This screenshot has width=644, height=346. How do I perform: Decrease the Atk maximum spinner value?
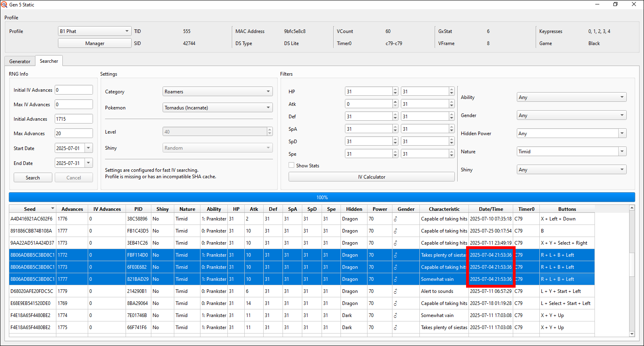pyautogui.click(x=452, y=106)
